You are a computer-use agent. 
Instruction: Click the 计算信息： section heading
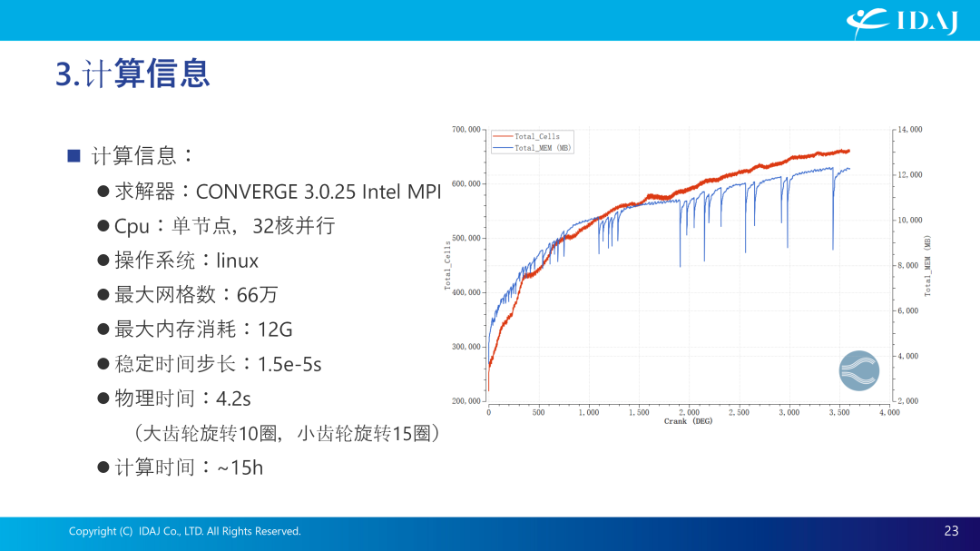143,156
